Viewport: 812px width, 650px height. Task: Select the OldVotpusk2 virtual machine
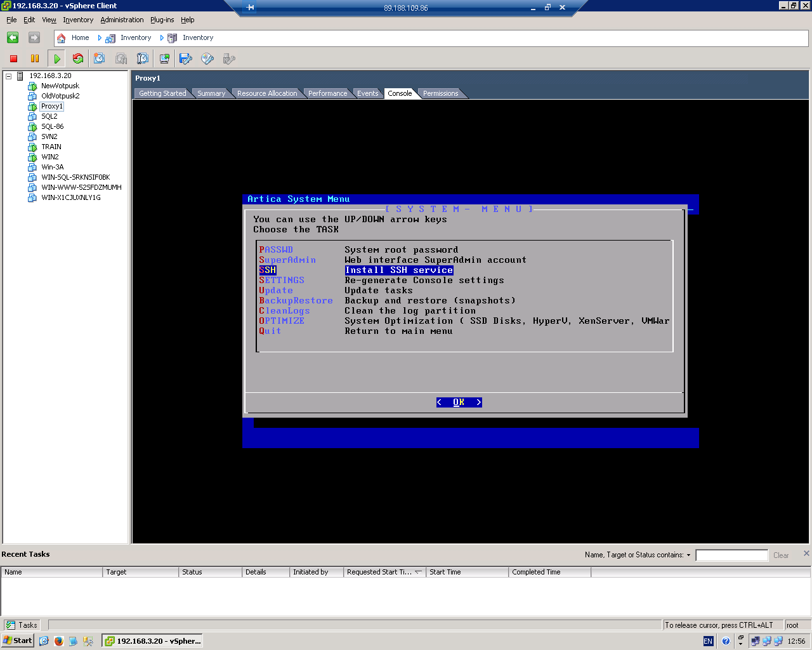point(60,96)
